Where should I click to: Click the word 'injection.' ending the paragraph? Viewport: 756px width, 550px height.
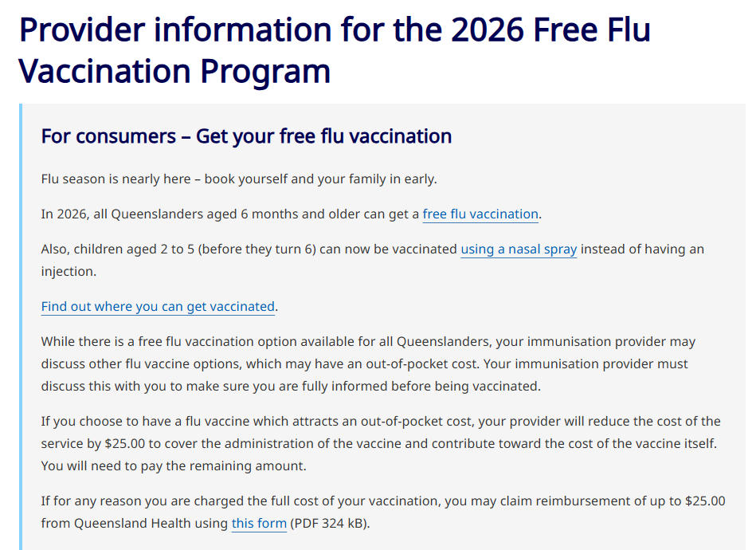pyautogui.click(x=69, y=271)
